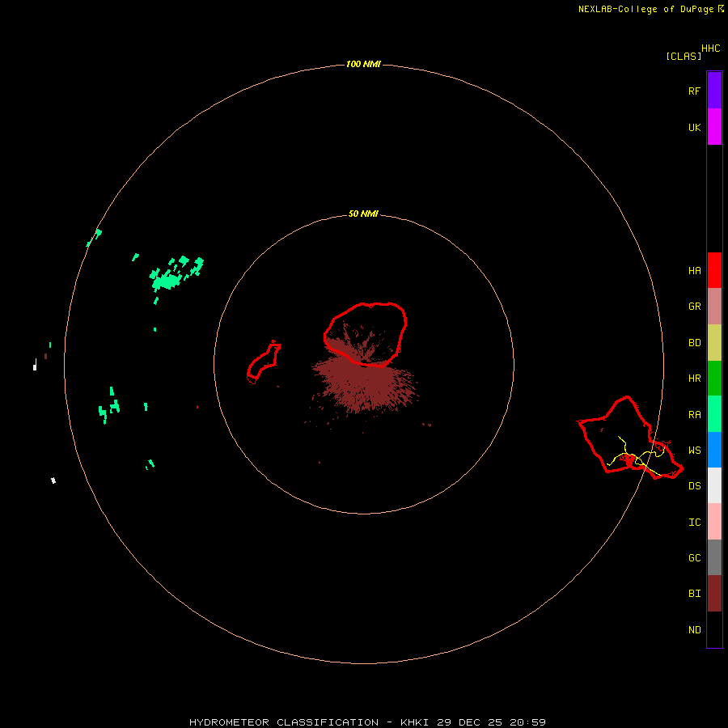Click the BI legend label
Viewport: 728px width, 728px height.
pyautogui.click(x=694, y=594)
